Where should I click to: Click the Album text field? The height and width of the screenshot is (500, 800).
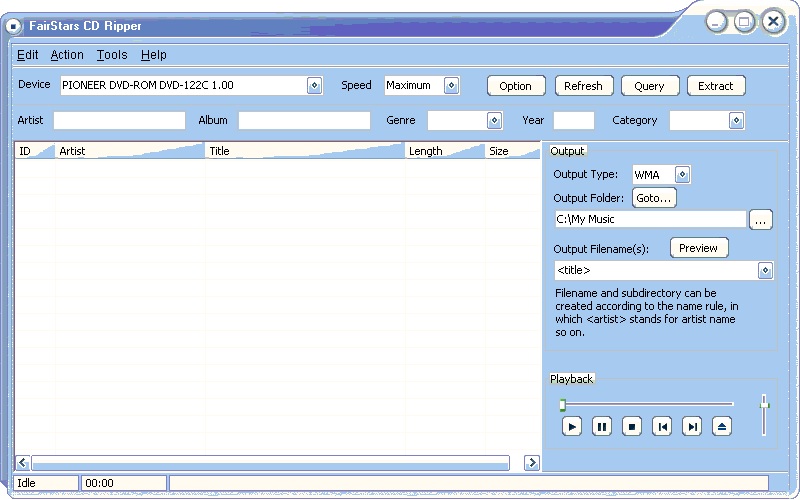point(304,121)
